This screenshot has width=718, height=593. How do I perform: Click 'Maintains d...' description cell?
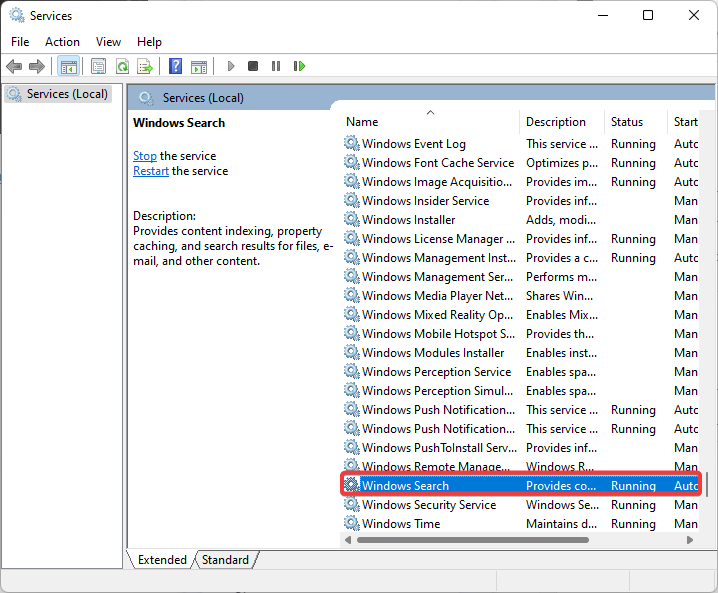[x=561, y=523]
